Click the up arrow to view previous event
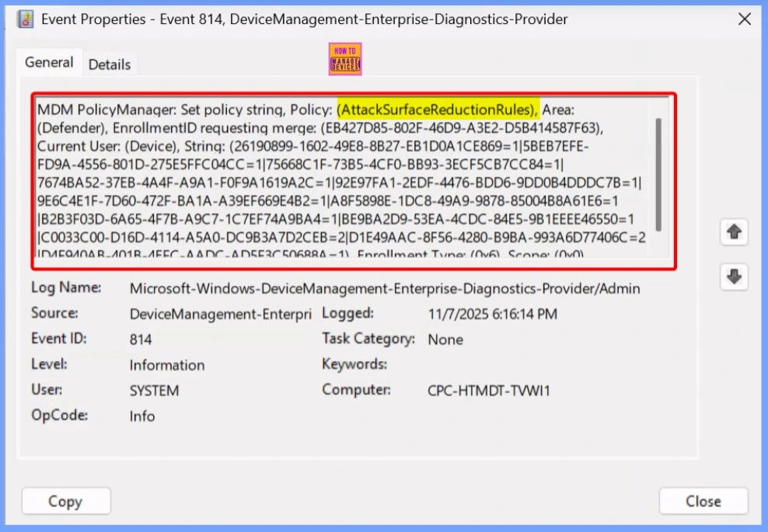Screen dimensions: 768x532 click(734, 231)
